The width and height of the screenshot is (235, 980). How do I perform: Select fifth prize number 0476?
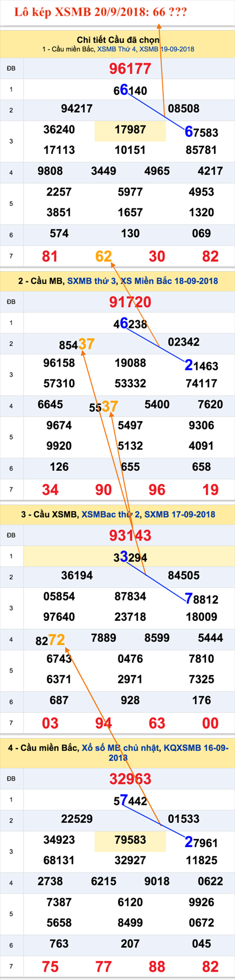(x=130, y=658)
